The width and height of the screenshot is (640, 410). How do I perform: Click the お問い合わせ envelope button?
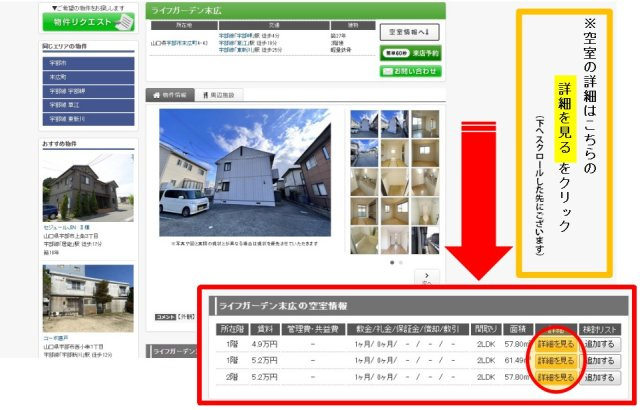click(x=409, y=71)
